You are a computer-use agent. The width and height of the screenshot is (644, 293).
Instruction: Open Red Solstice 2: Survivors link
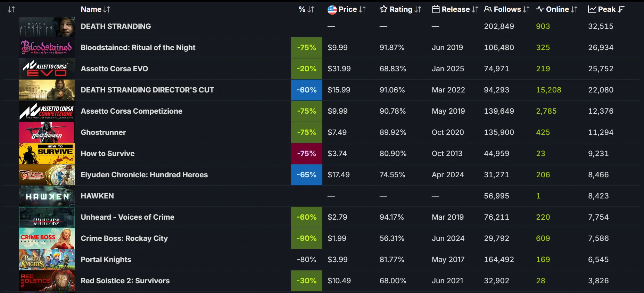point(125,281)
